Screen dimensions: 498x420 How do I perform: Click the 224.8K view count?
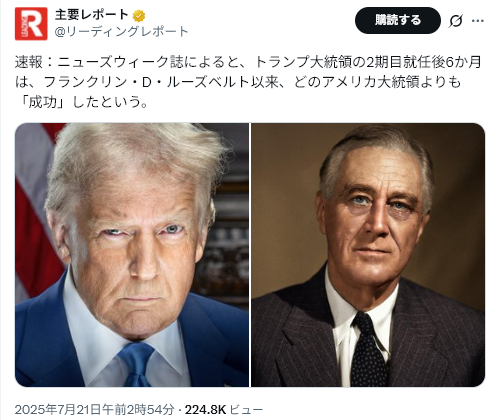pyautogui.click(x=205, y=409)
